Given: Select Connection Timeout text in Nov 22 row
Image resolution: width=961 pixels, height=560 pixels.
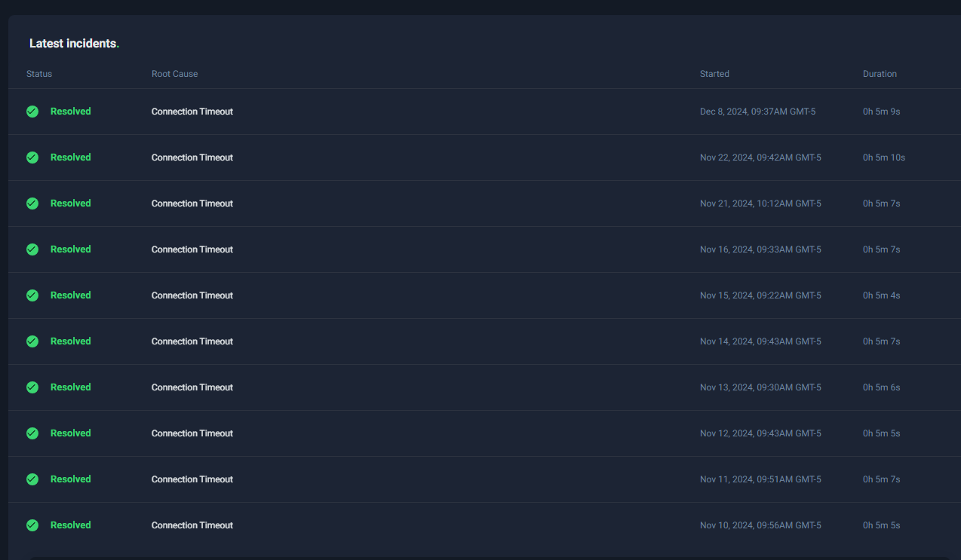Looking at the screenshot, I should 192,158.
